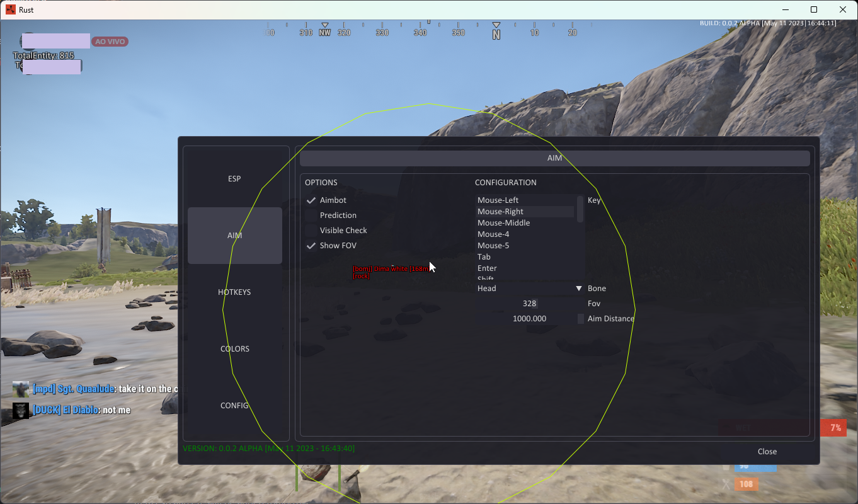858x504 pixels.
Task: Open the COLORS section
Action: [x=234, y=348]
